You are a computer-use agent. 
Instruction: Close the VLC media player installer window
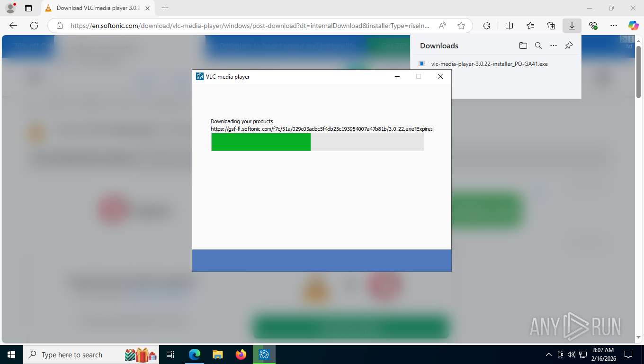(x=440, y=76)
